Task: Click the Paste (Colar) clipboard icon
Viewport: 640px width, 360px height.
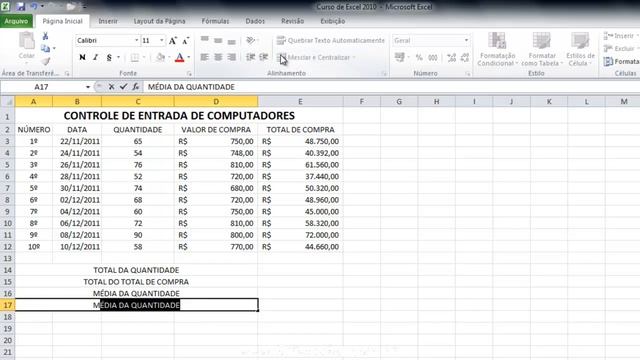Action: [27, 42]
